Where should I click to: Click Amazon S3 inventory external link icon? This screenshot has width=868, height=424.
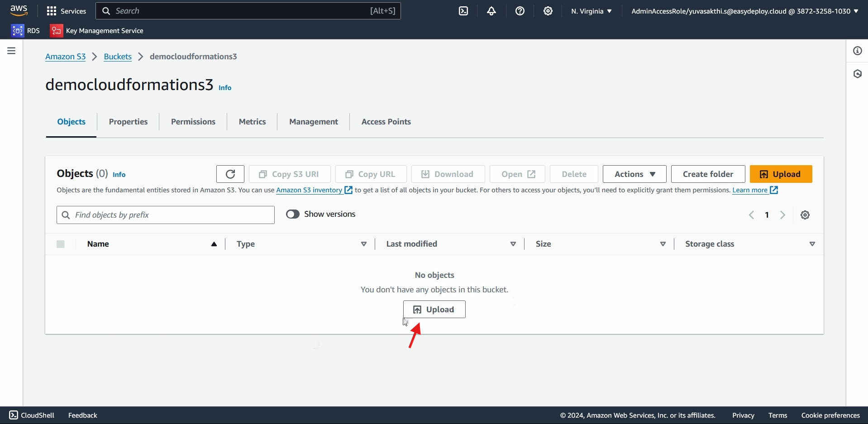348,190
